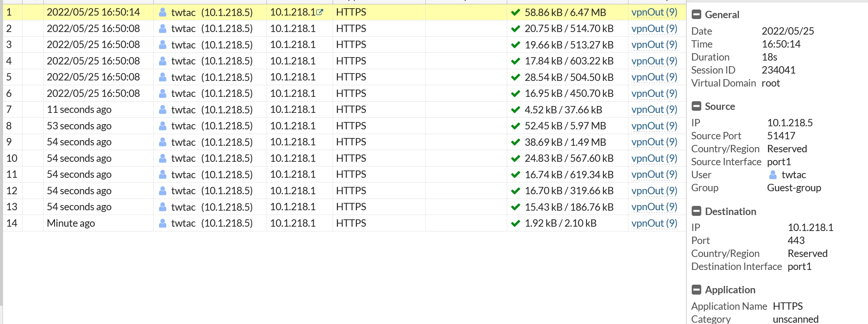Select row number 6
Screen dimensions: 868x324
tap(344, 93)
